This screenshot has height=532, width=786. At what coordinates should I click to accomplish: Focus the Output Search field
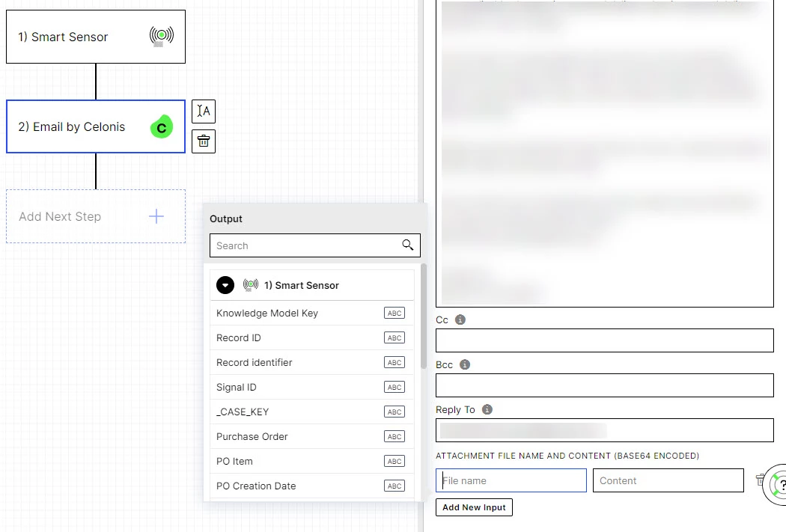point(315,245)
